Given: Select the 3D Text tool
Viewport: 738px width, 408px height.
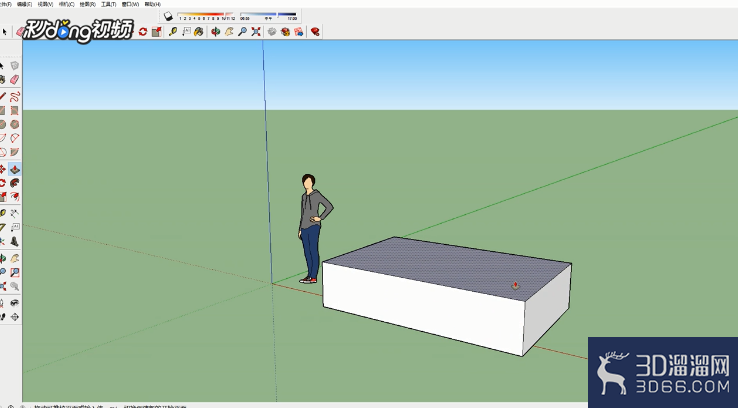Looking at the screenshot, I should tap(15, 241).
